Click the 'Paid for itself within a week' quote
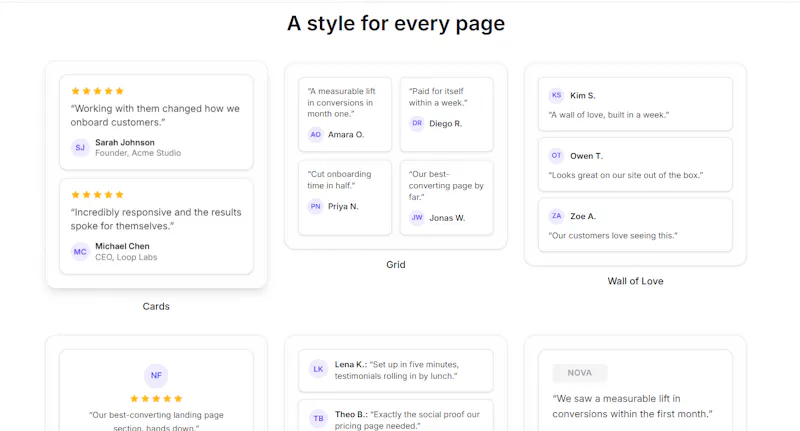The image size is (800, 431). pyautogui.click(x=438, y=97)
